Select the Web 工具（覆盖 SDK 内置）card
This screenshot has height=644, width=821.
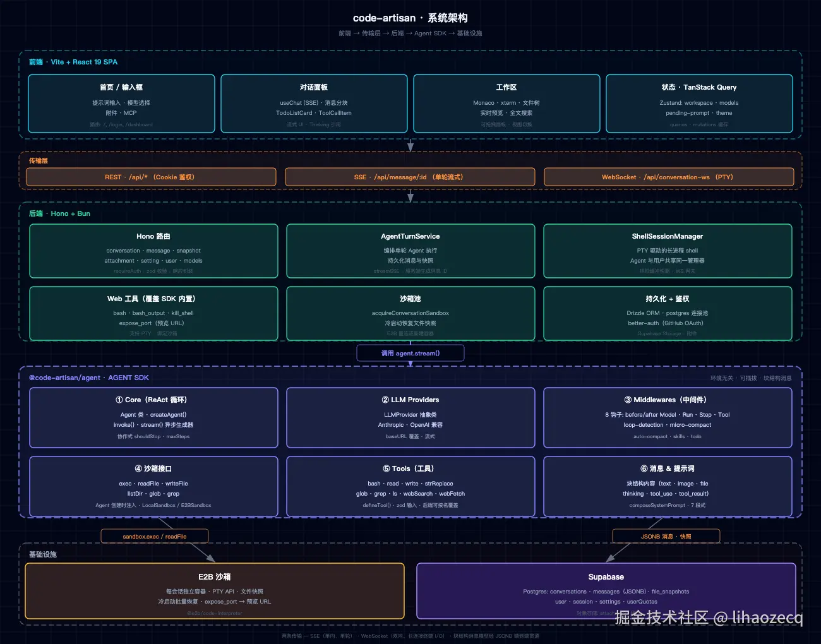coord(153,313)
